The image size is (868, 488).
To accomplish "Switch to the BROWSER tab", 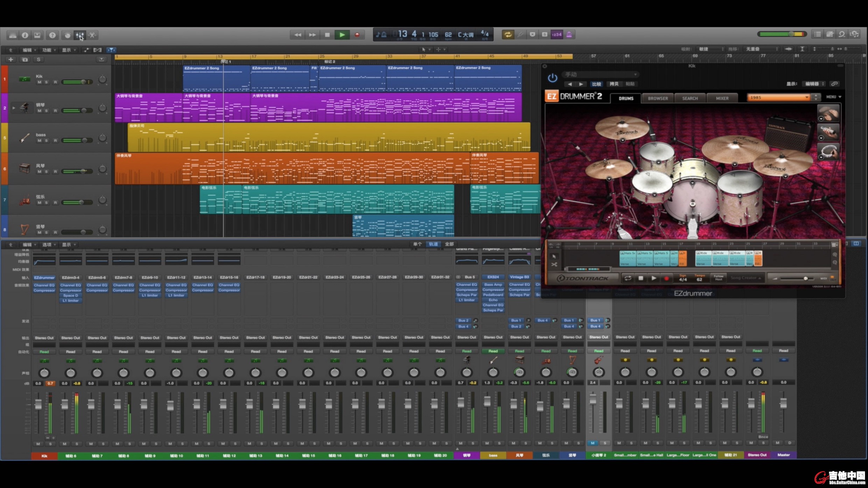I will 658,98.
